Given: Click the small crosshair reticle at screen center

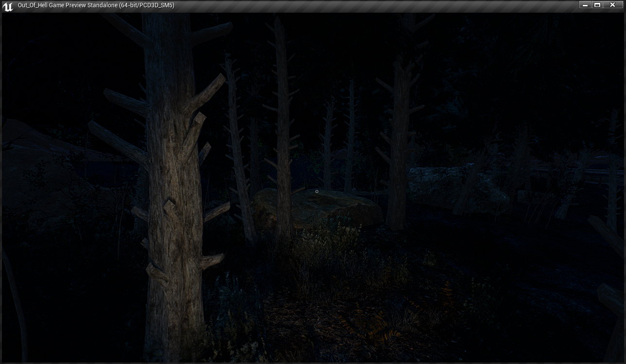Looking at the screenshot, I should click(x=317, y=191).
